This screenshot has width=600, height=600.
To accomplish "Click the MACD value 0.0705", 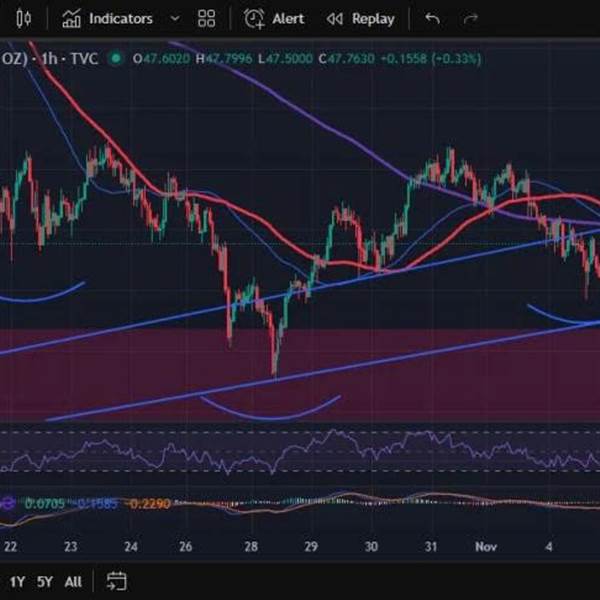I will click(45, 504).
